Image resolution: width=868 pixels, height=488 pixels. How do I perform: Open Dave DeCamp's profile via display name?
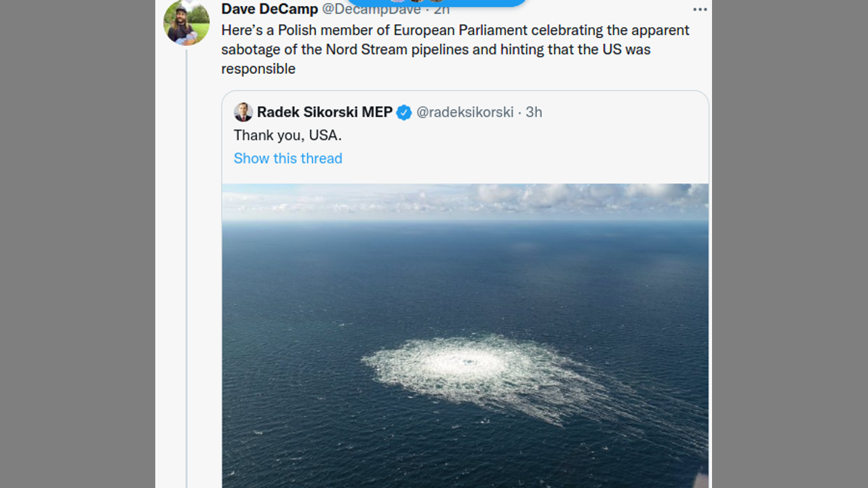tap(269, 9)
